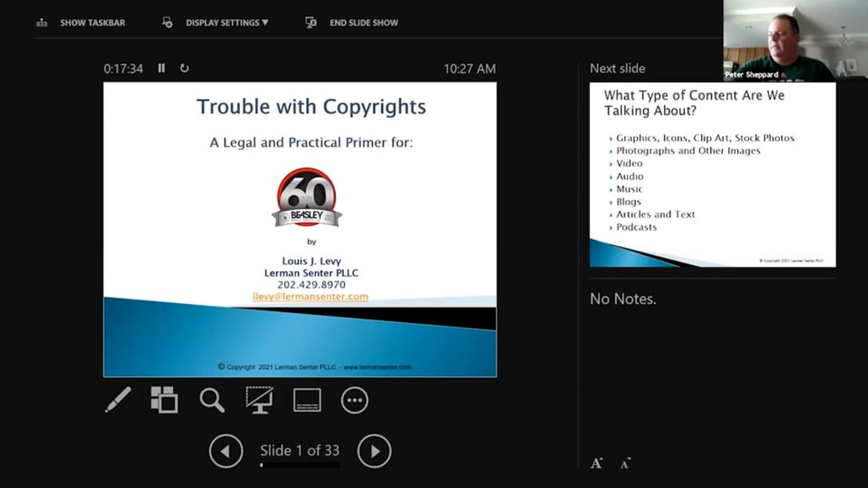Pause the presentation timer
Image resolution: width=868 pixels, height=488 pixels.
(161, 68)
